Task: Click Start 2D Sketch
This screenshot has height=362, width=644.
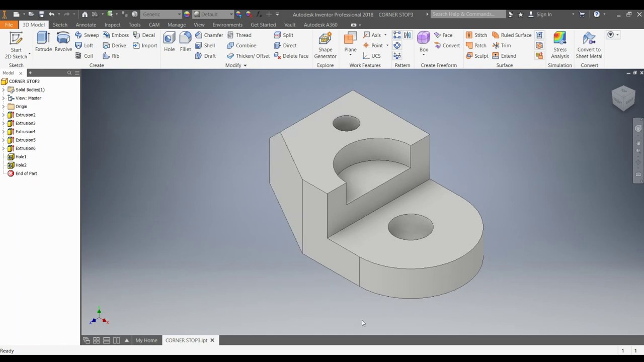Action: click(x=16, y=45)
